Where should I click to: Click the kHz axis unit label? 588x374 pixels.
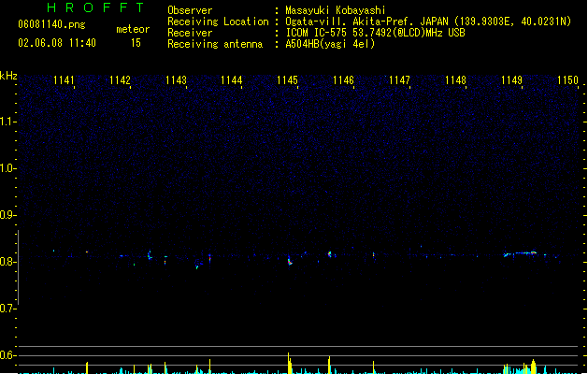(x=8, y=76)
